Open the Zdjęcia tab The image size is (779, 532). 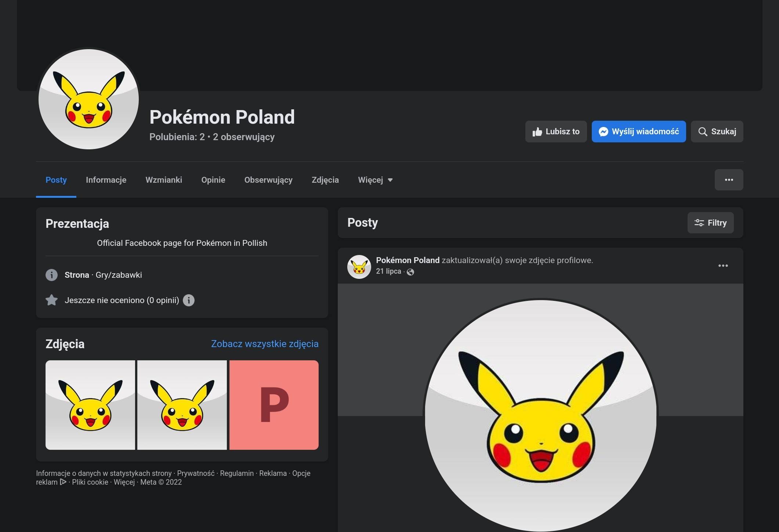point(325,180)
